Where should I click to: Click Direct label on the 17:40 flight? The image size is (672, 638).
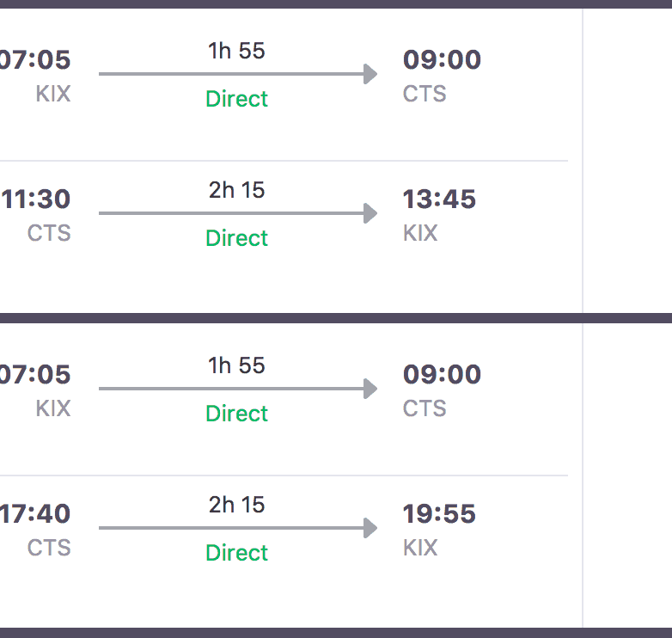tap(236, 553)
